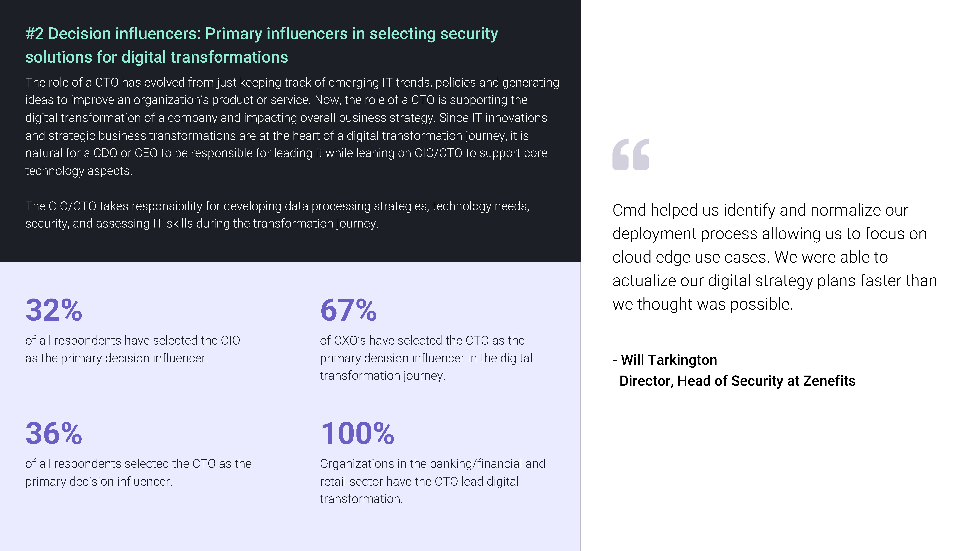Click the Cmd testimonial quote text
Image resolution: width=980 pixels, height=551 pixels.
point(775,257)
